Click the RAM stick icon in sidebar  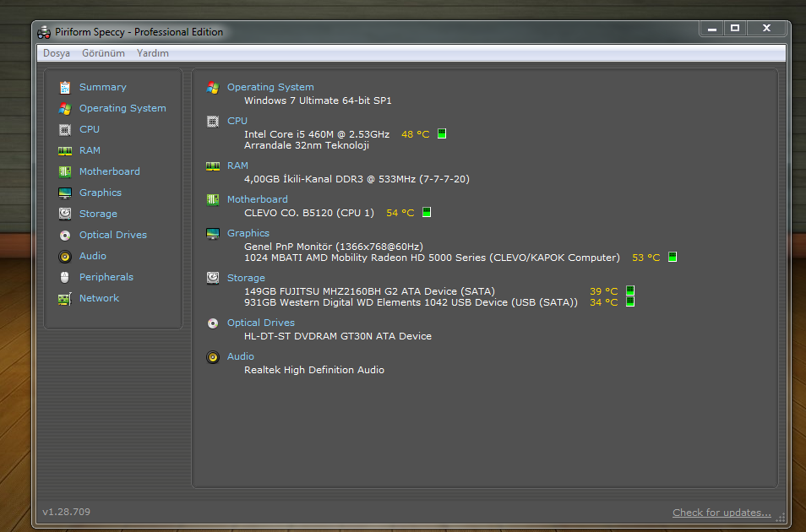pyautogui.click(x=65, y=150)
